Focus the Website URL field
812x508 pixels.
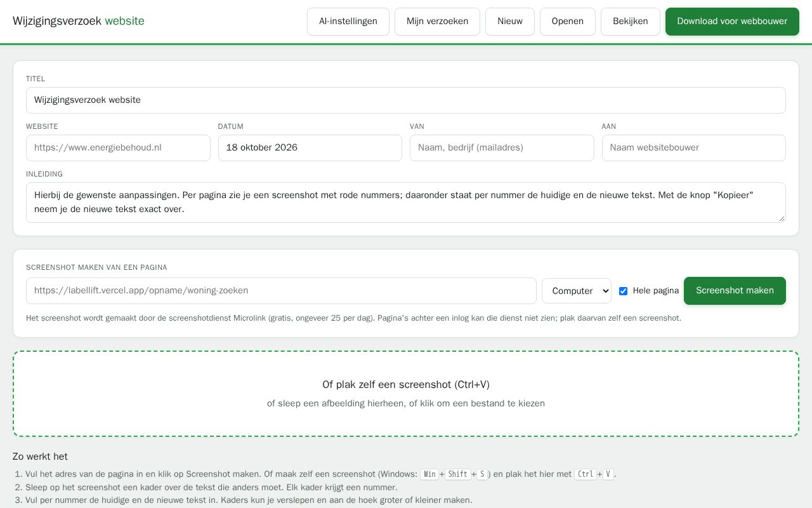point(118,148)
